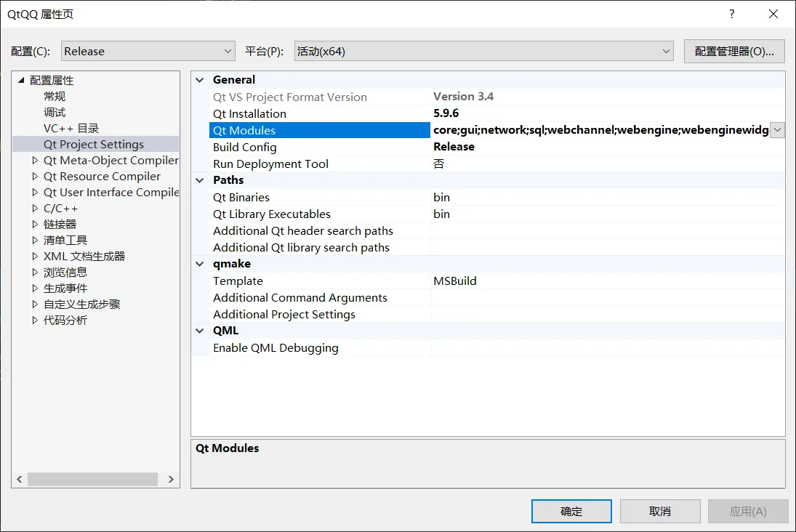Open the configuration dropdown showing Release
796x532 pixels.
(x=148, y=52)
